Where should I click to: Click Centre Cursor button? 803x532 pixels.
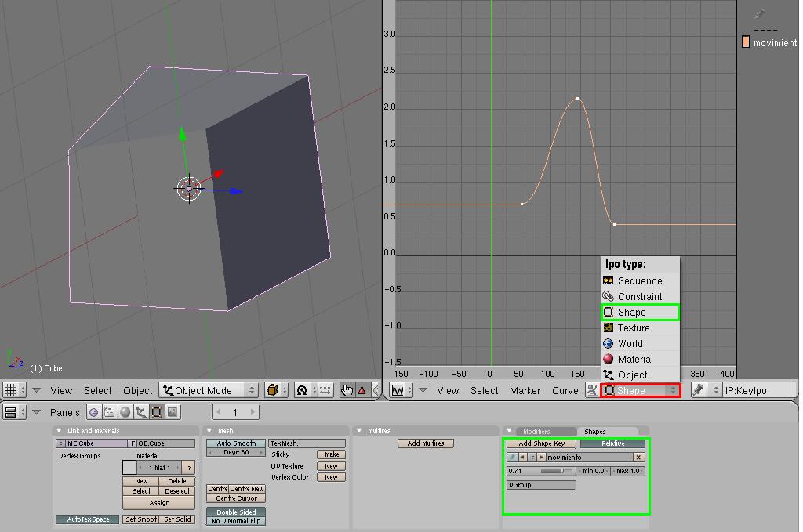236,498
